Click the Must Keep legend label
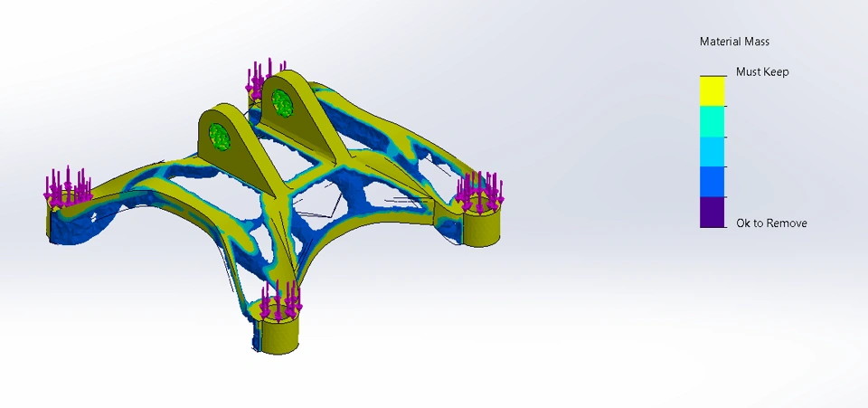The height and width of the screenshot is (408, 868). click(x=761, y=72)
